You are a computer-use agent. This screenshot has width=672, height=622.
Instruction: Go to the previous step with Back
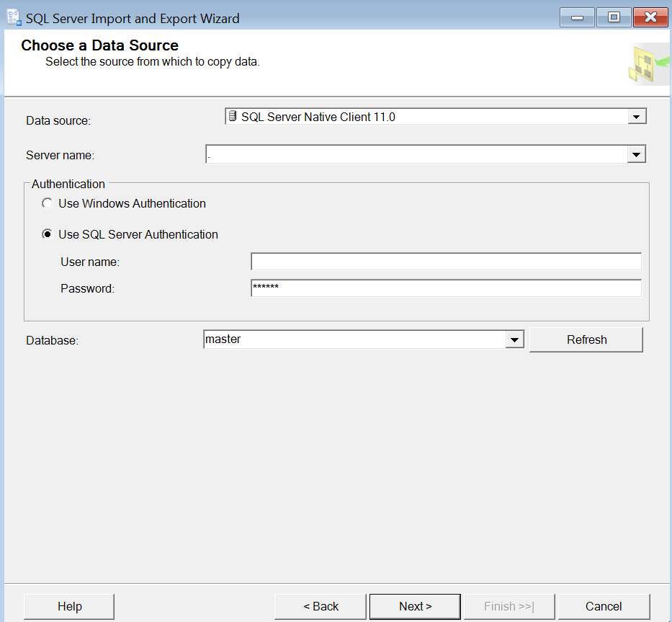[x=321, y=606]
